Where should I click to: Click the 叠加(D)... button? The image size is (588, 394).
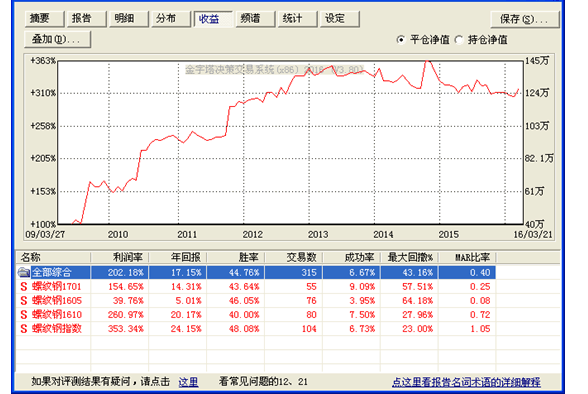[57, 39]
